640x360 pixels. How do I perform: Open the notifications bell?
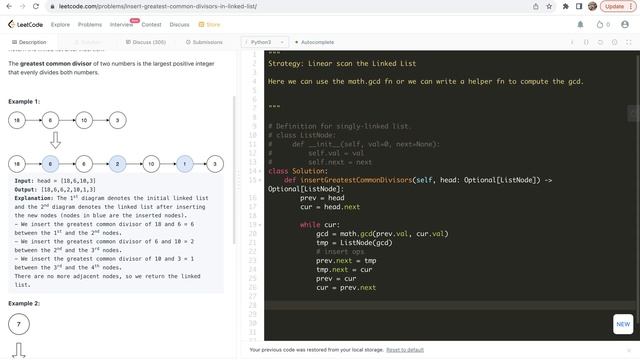[580, 24]
